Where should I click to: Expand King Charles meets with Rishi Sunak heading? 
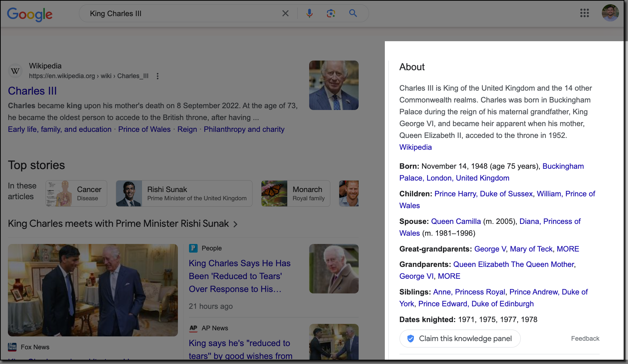click(123, 224)
